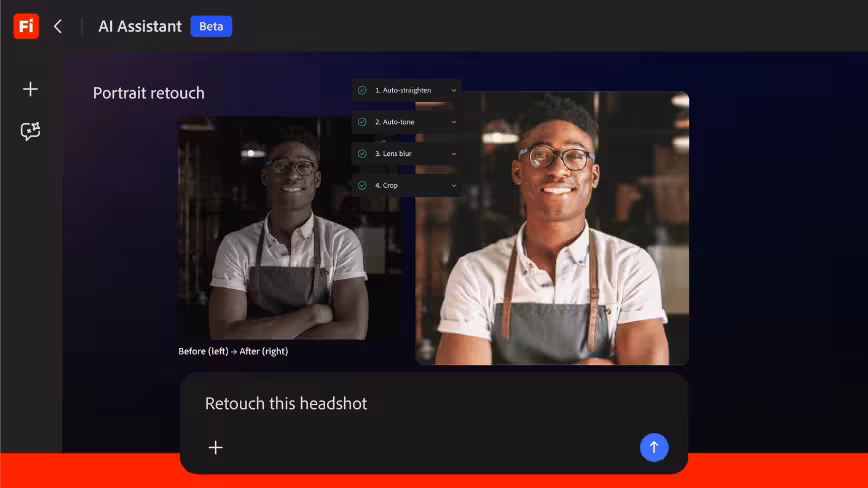This screenshot has height=488, width=868.
Task: Click the Lens blur green check icon
Action: tap(362, 154)
